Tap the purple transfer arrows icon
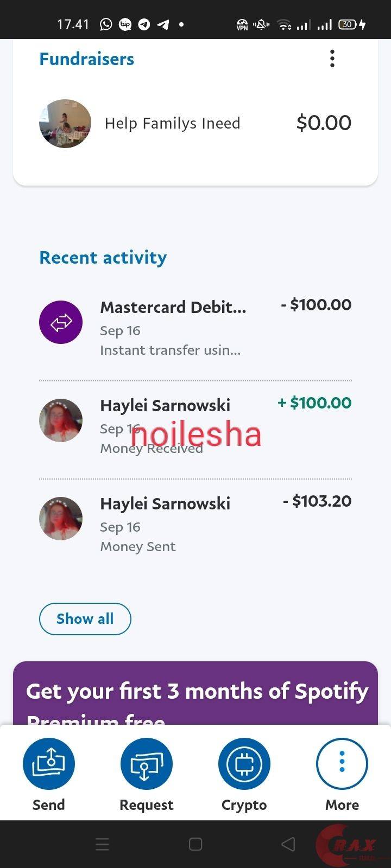 [61, 322]
